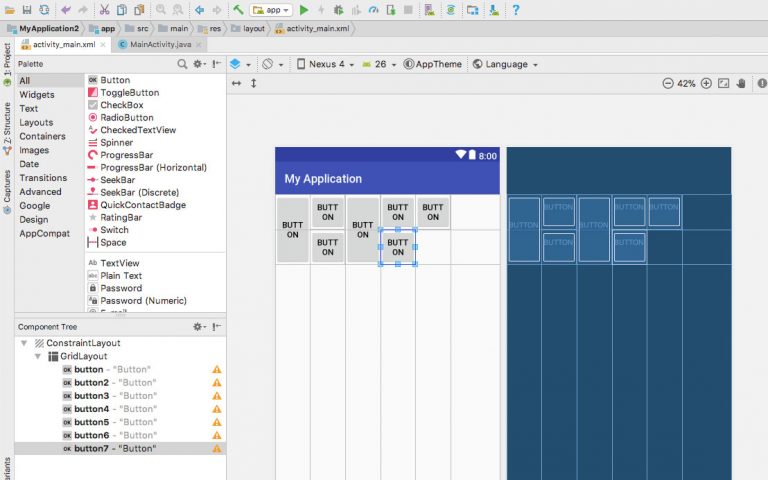This screenshot has height=480, width=768.
Task: Open Palette settings gear menu
Action: [x=199, y=64]
